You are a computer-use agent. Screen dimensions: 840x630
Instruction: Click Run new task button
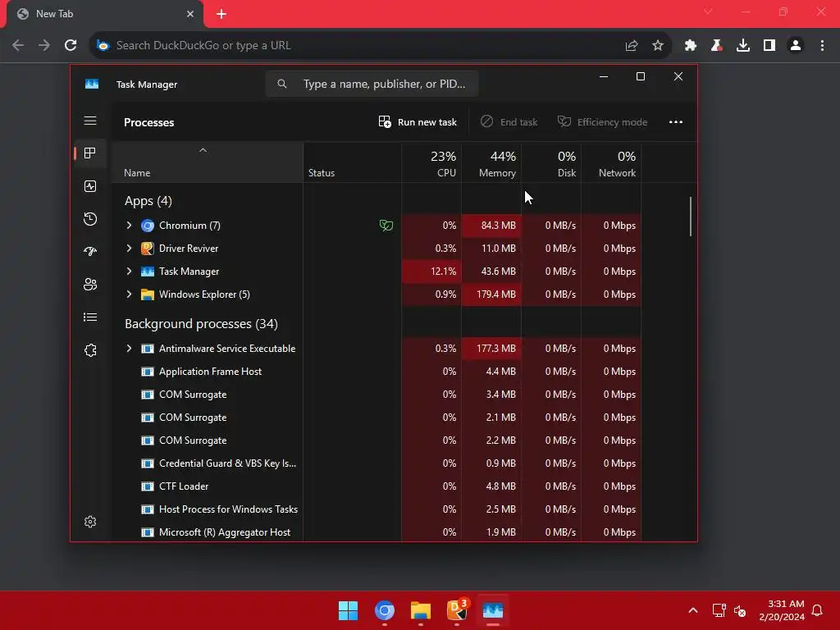point(418,122)
